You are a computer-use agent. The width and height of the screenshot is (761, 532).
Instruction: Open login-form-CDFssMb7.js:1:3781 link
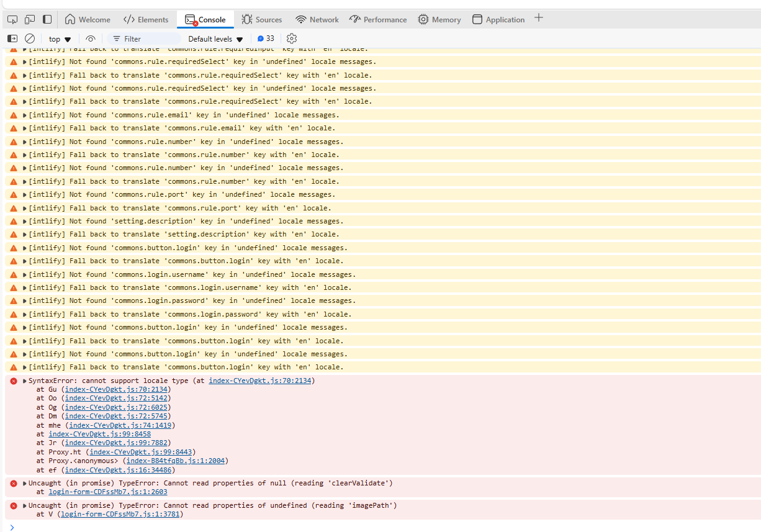coord(120,514)
